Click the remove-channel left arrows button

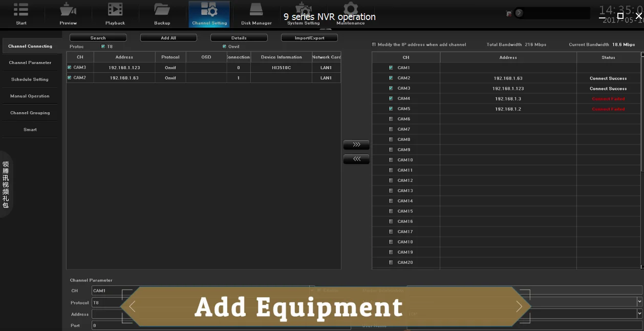click(356, 159)
